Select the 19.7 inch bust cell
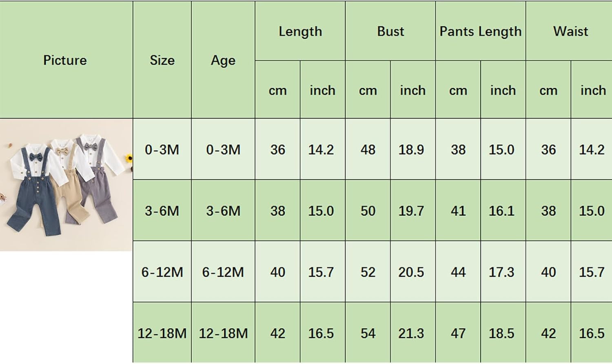Image resolution: width=612 pixels, height=364 pixels. pyautogui.click(x=411, y=211)
